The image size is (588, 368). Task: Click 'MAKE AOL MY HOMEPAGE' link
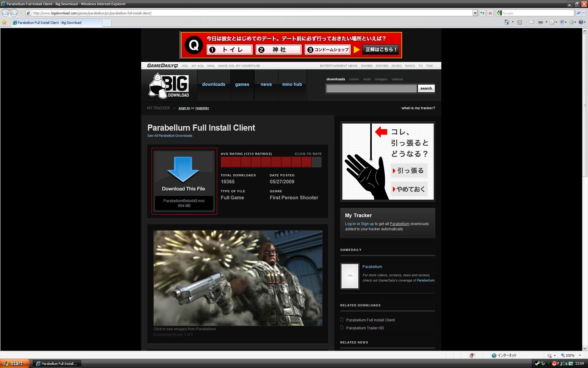click(x=239, y=66)
